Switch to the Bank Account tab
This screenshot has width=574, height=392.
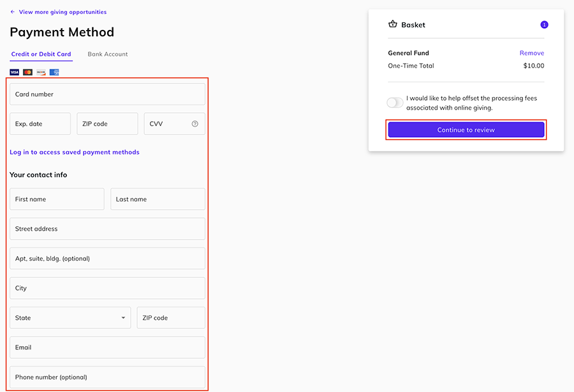[x=108, y=54]
